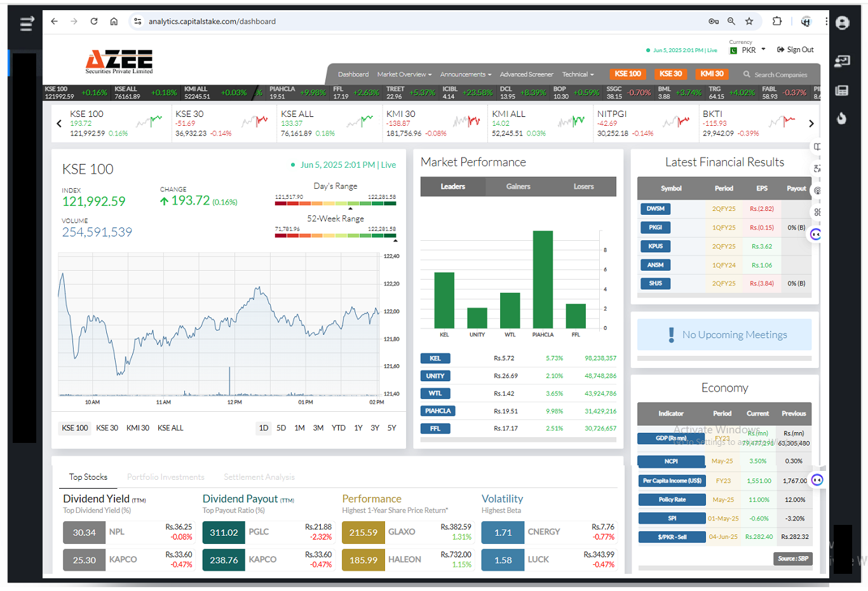The height and width of the screenshot is (591, 868).
Task: Switch Market Performance to Gainers tab
Action: click(519, 187)
